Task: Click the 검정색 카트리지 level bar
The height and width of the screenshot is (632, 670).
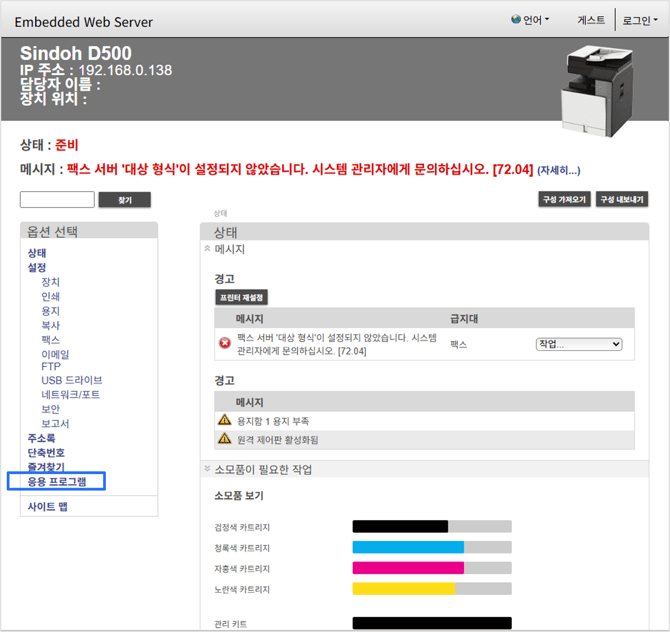Action: pyautogui.click(x=432, y=526)
